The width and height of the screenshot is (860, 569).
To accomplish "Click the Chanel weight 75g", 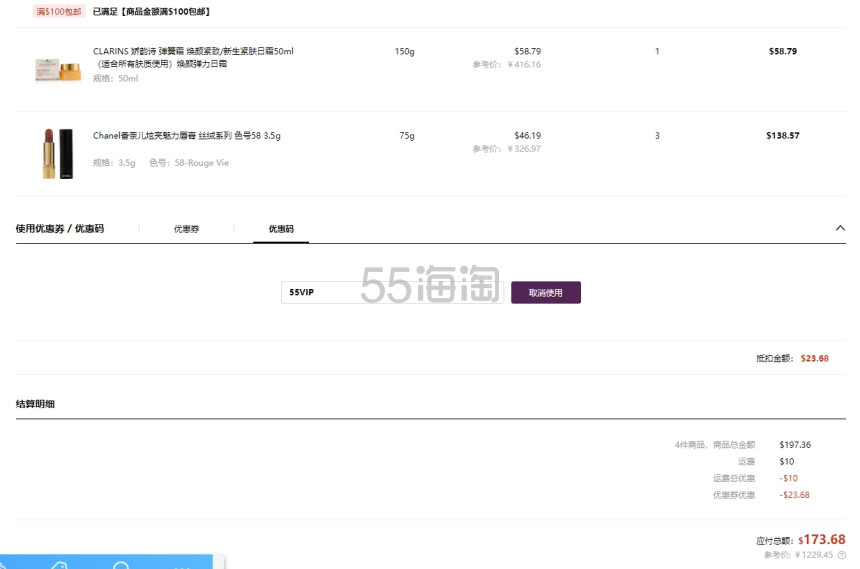I will 407,136.
